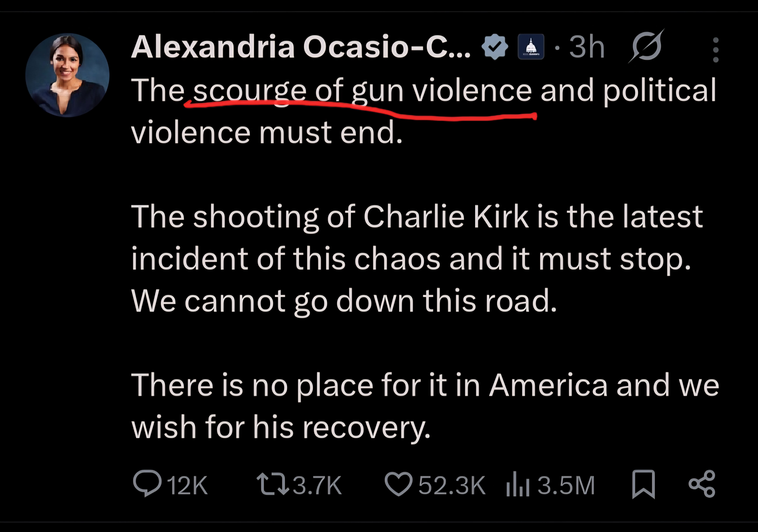Click the 12K replies count
This screenshot has height=532, width=758.
187,486
